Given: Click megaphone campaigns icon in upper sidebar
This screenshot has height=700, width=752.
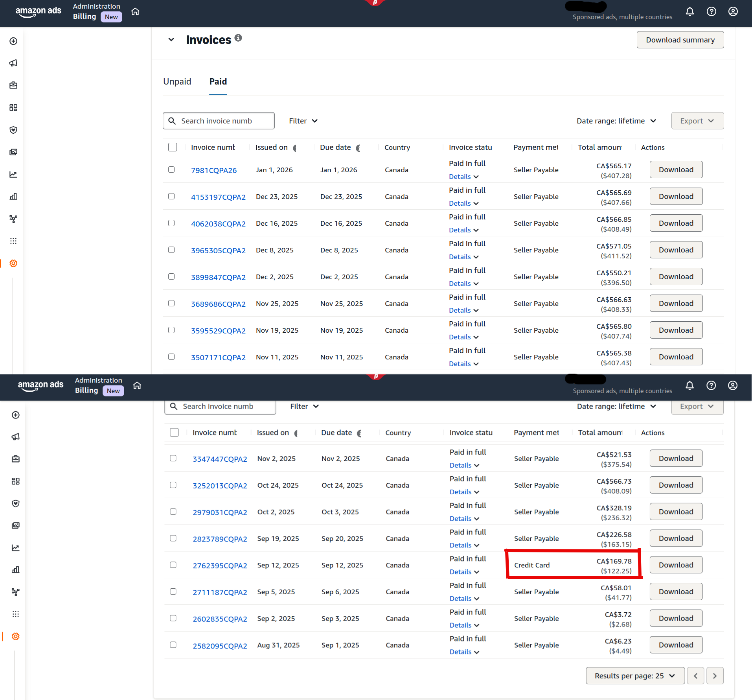Looking at the screenshot, I should pyautogui.click(x=13, y=63).
